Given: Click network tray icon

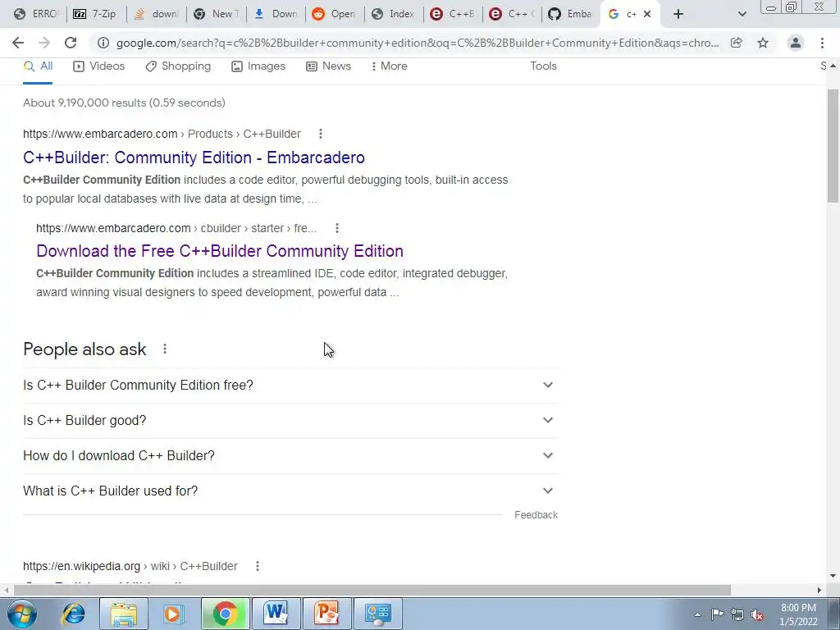Looking at the screenshot, I should tap(737, 614).
